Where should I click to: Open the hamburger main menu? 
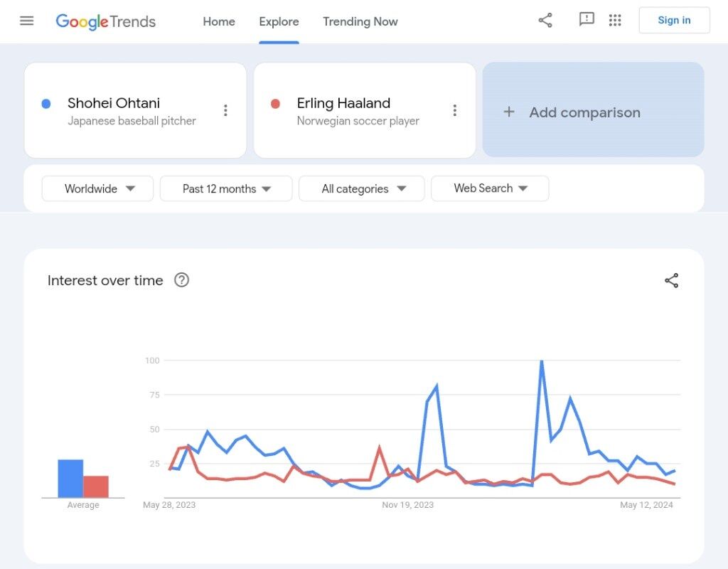[x=27, y=21]
